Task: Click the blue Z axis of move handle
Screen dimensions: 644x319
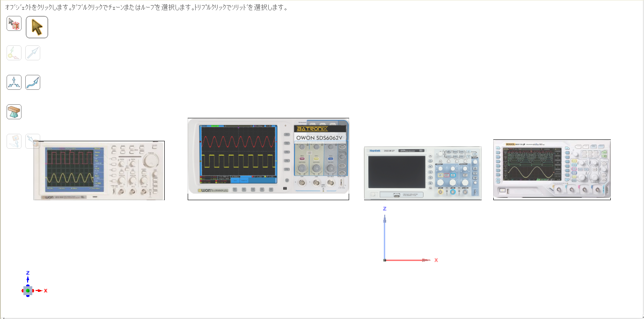Action: 384,236
